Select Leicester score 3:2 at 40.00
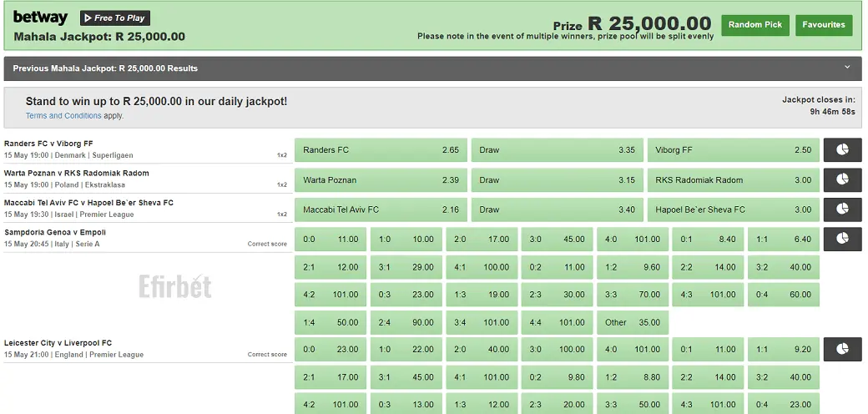 (784, 377)
